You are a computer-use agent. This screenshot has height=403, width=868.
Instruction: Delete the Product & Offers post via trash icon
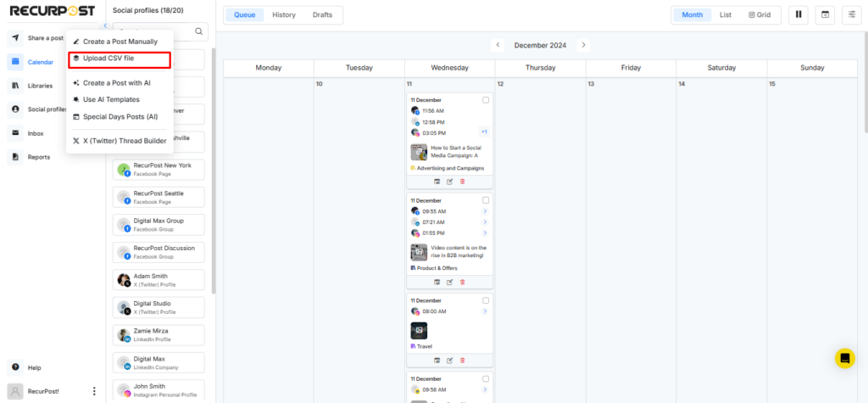point(462,282)
